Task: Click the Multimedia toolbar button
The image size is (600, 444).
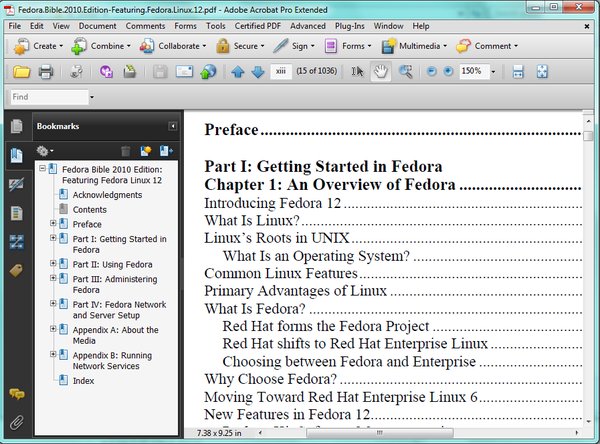Action: point(414,46)
